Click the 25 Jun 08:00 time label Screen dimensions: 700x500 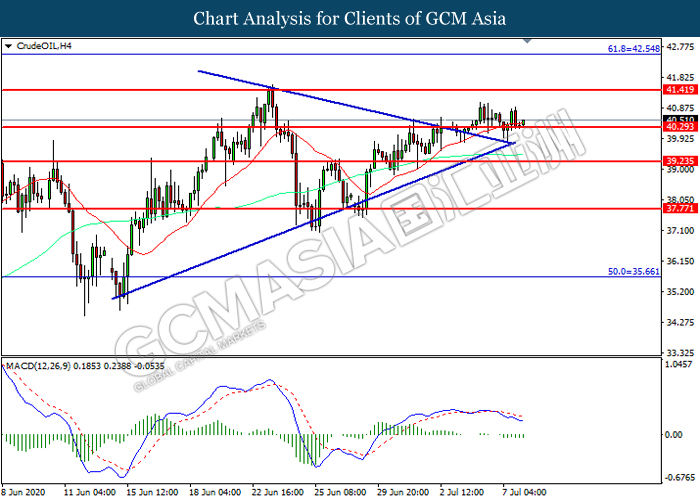[x=341, y=492]
